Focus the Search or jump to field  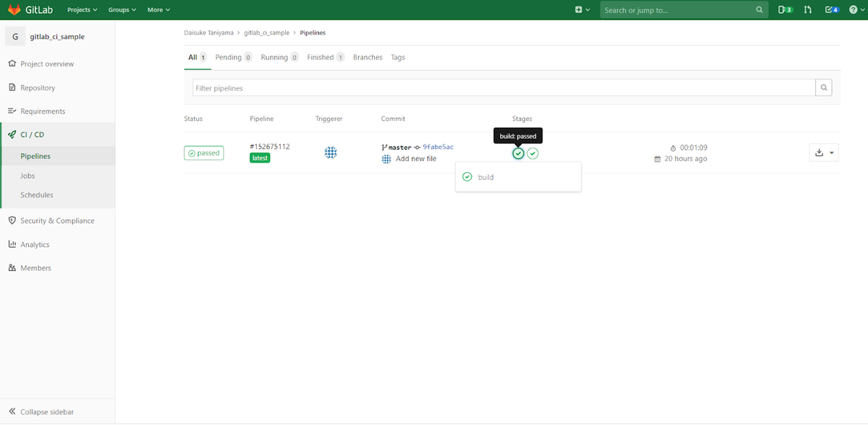(x=678, y=10)
